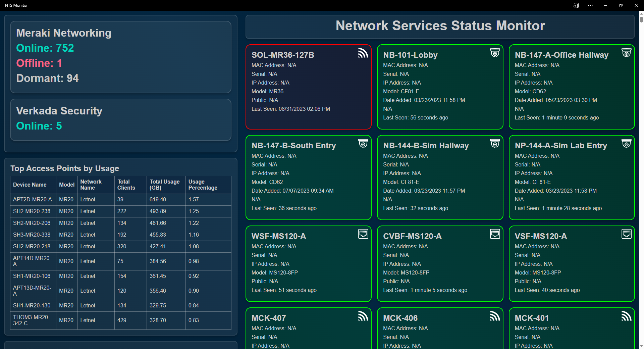Click the Network Services Status Monitor heading
The width and height of the screenshot is (644, 349).
(x=440, y=26)
